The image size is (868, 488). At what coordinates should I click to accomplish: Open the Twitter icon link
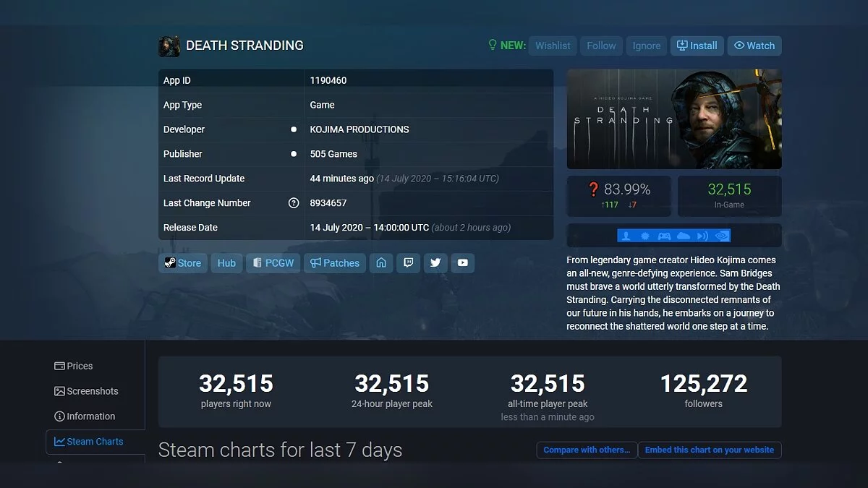[x=435, y=263]
